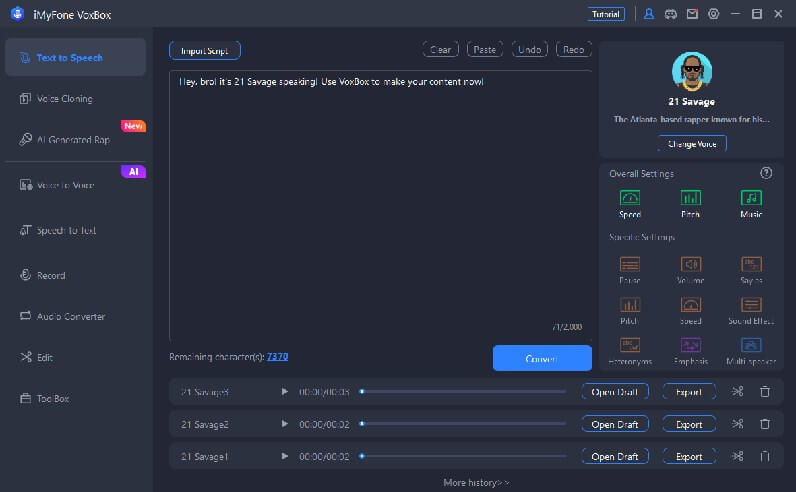Clear the text editor
The height and width of the screenshot is (492, 796).
click(440, 49)
